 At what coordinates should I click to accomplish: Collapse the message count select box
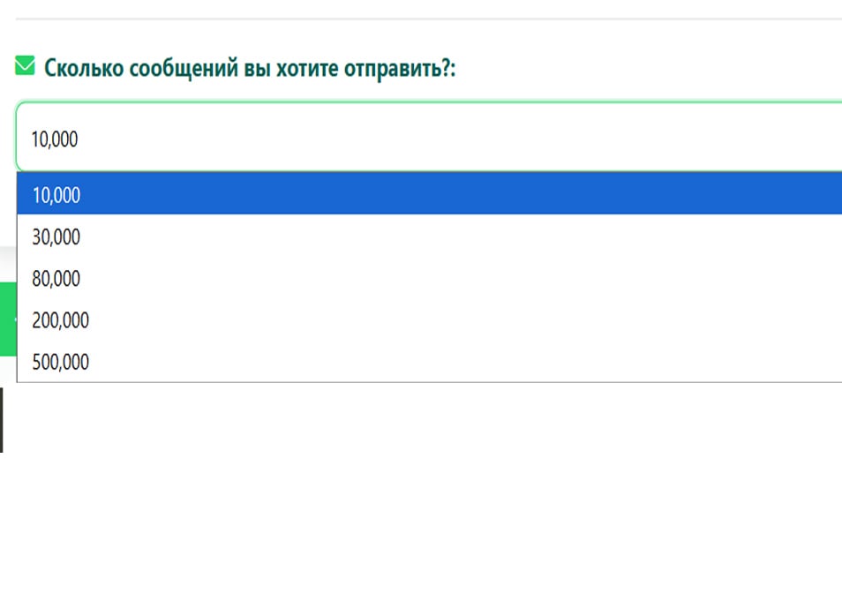tap(430, 137)
